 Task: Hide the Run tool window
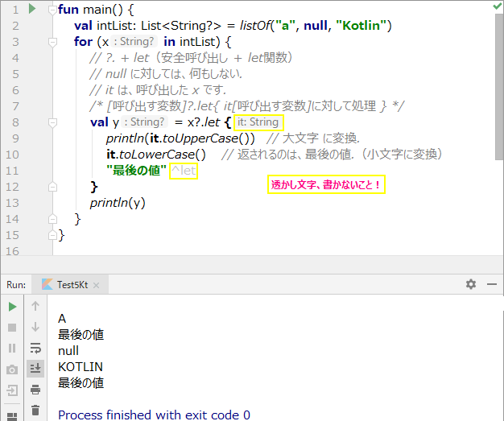click(x=491, y=284)
